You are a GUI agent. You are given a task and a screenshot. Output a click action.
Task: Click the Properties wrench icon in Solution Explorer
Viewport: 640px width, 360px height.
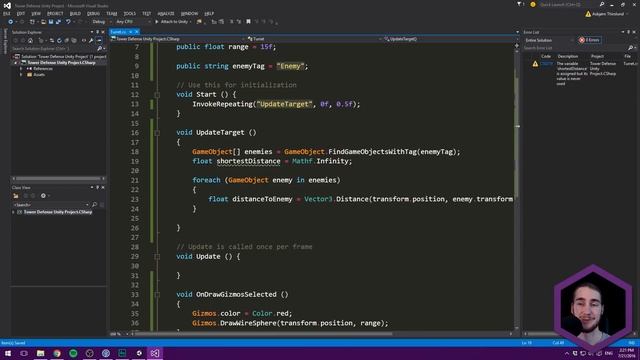[x=91, y=40]
